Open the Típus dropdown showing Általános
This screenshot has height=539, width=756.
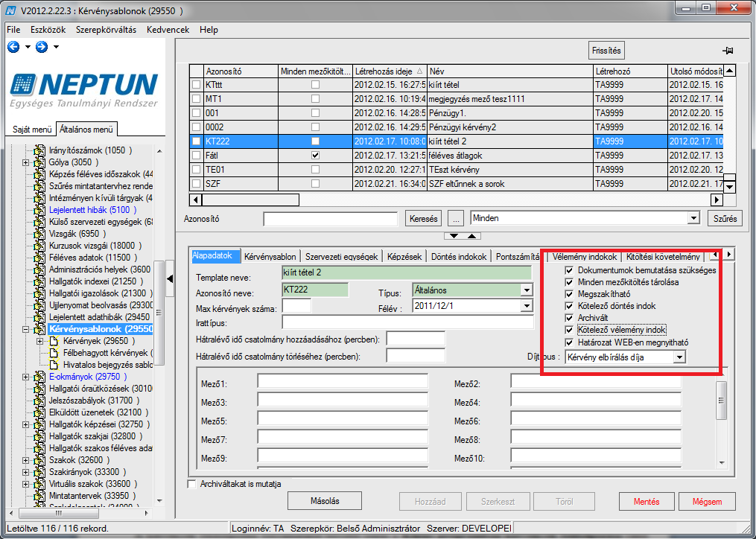tap(527, 290)
